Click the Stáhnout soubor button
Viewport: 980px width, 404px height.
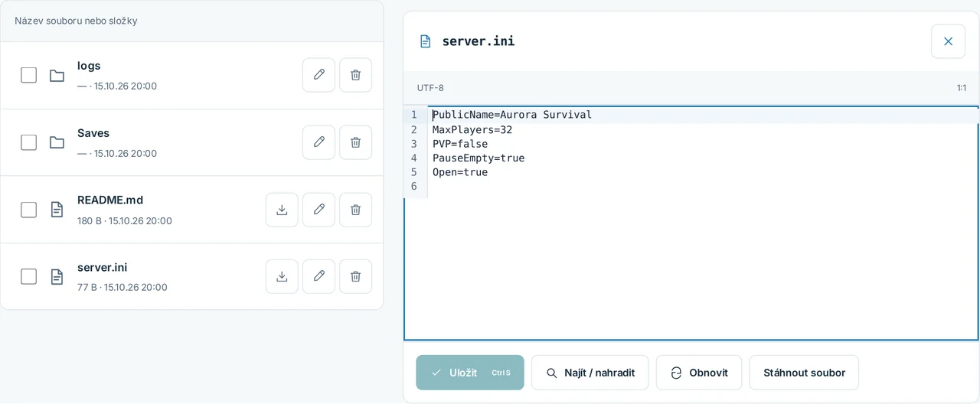tap(804, 373)
